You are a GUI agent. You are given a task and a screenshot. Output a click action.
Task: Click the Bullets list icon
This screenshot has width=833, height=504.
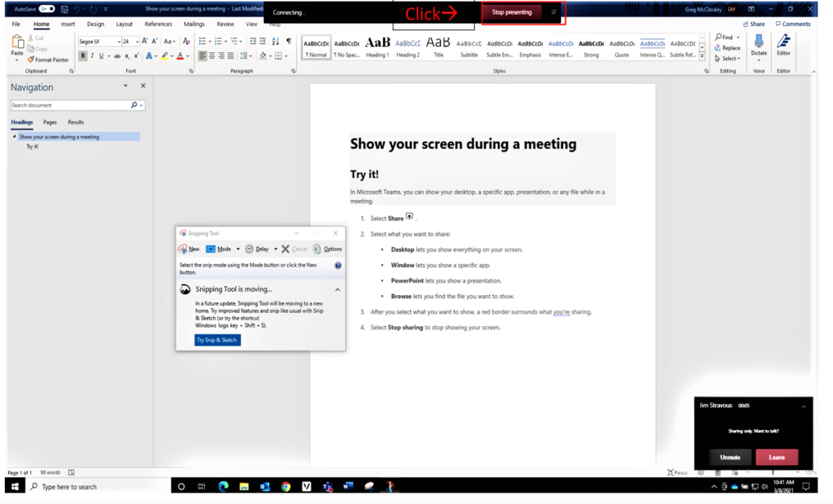[202, 41]
